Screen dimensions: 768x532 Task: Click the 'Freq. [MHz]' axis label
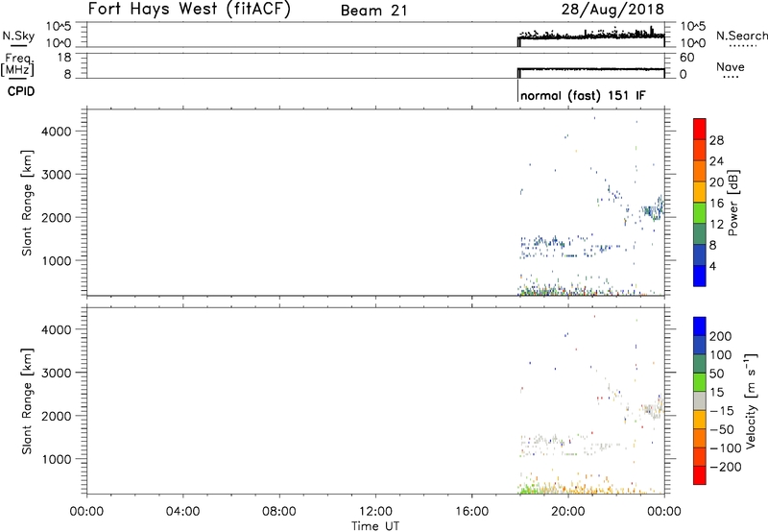click(18, 65)
